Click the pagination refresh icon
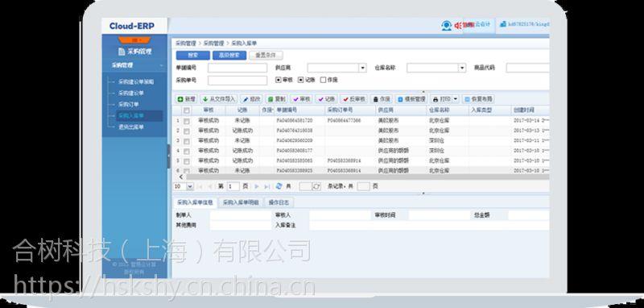Image resolution: width=644 pixels, height=308 pixels. click(279, 186)
